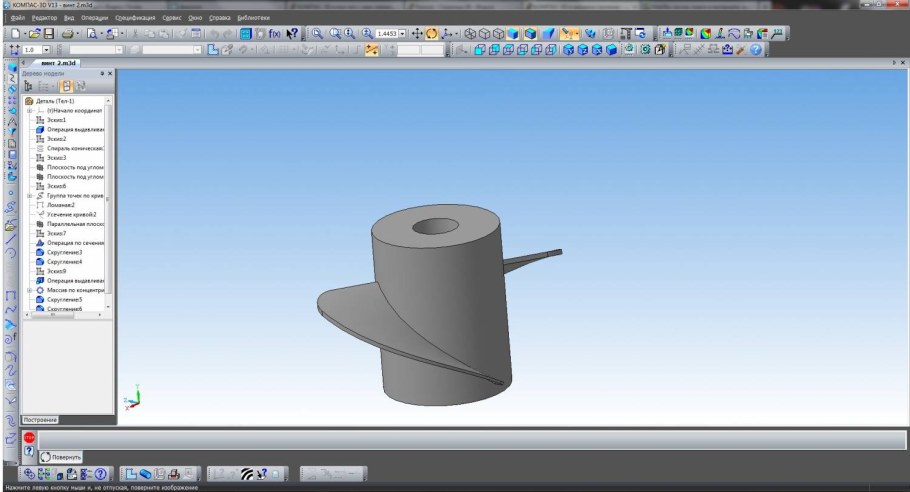Open the zoom scale 1.4453 dropdown

402,34
